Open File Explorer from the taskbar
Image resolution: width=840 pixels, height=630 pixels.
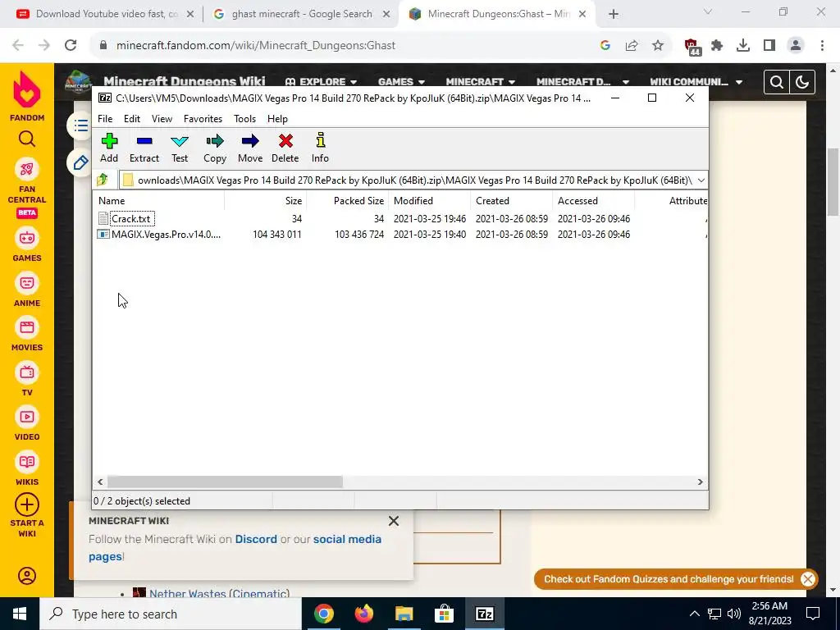pos(404,614)
